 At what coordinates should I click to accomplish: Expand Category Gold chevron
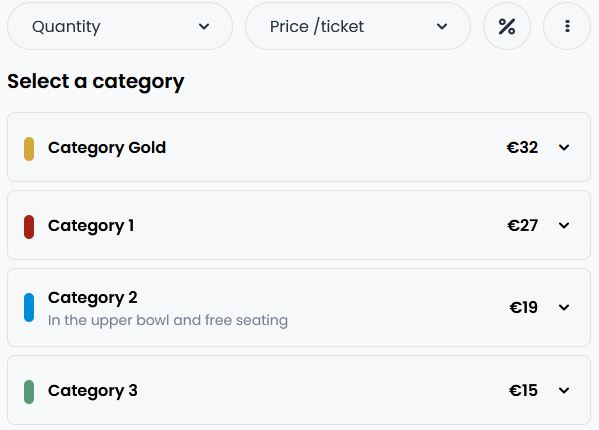(x=564, y=147)
